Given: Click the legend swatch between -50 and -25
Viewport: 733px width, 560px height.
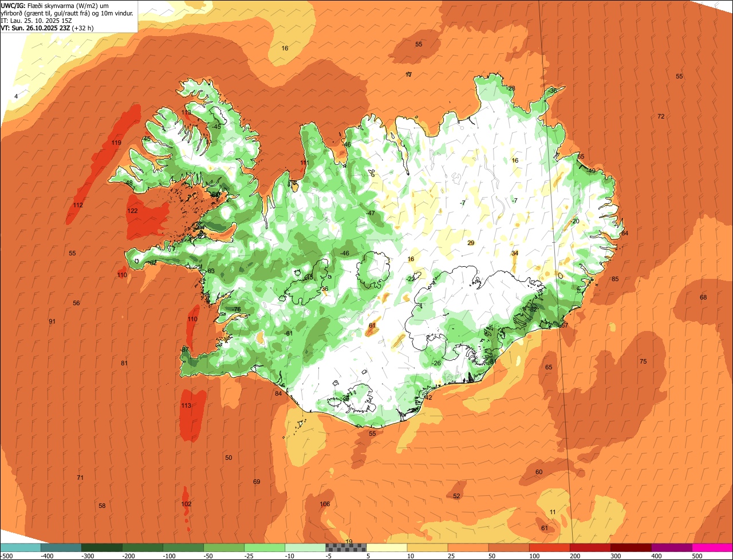Looking at the screenshot, I should tap(224, 547).
